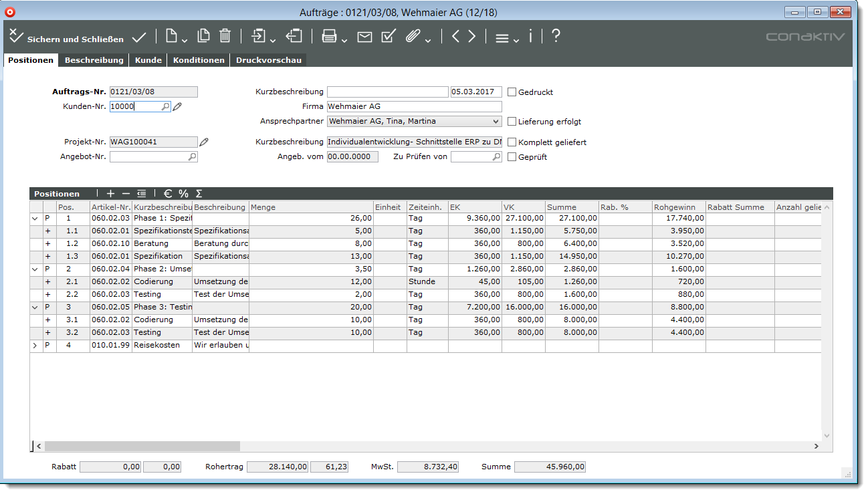Click the euro symbol in Positionen bar
The height and width of the screenshot is (494, 868).
(x=167, y=194)
